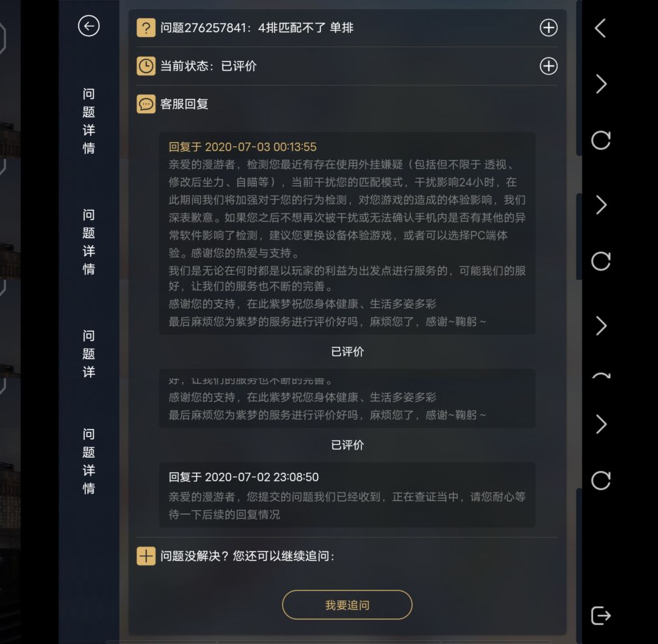Tap the topmost refresh icon on right bar
This screenshot has height=644, width=658.
coord(601,140)
